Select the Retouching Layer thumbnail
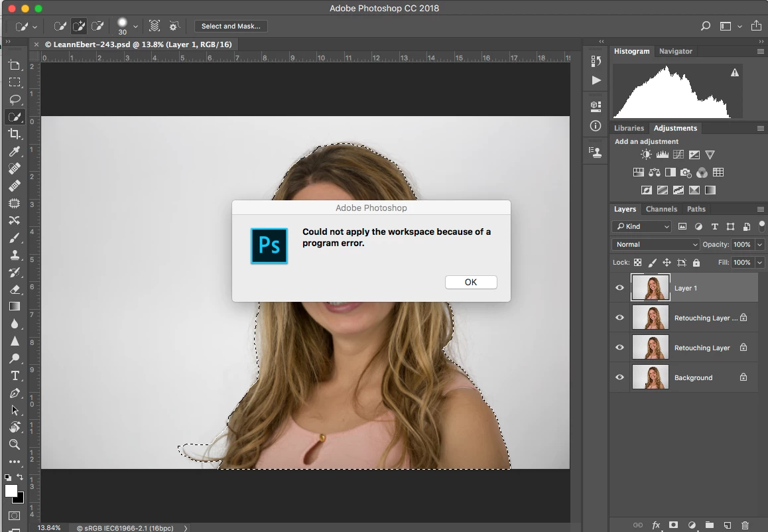 coord(650,348)
